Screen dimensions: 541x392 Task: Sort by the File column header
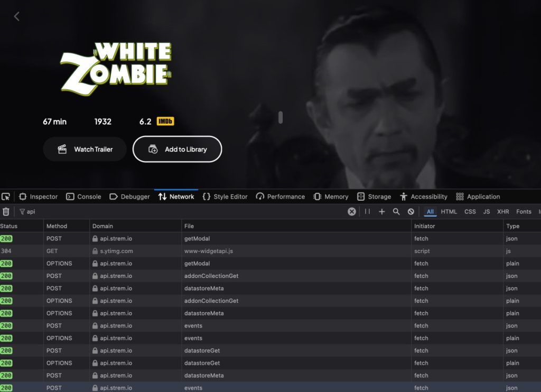296,226
